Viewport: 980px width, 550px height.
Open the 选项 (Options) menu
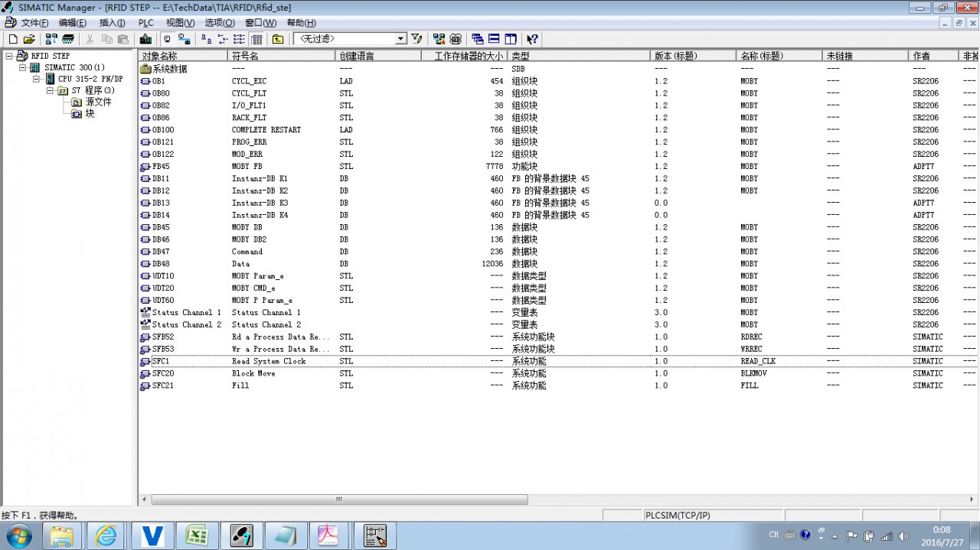click(220, 23)
